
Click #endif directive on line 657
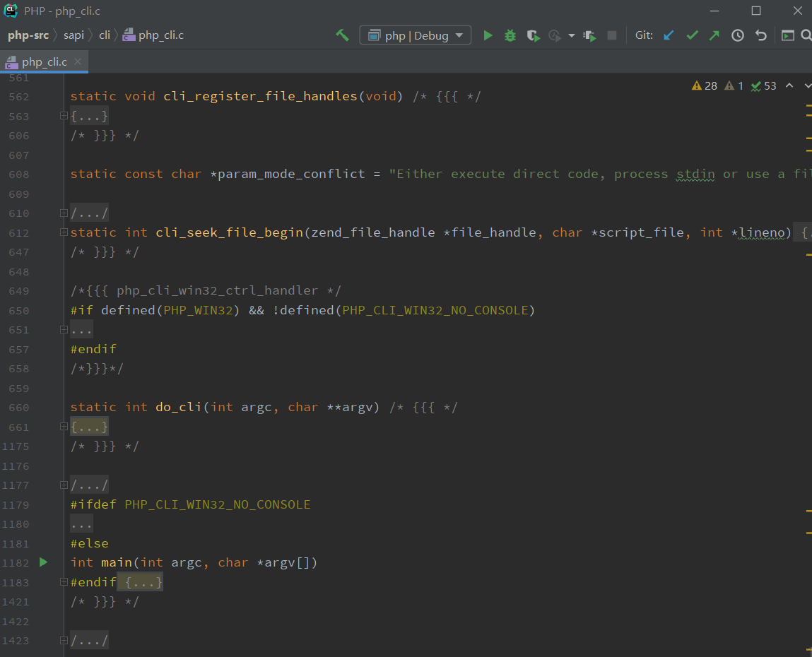click(x=93, y=349)
